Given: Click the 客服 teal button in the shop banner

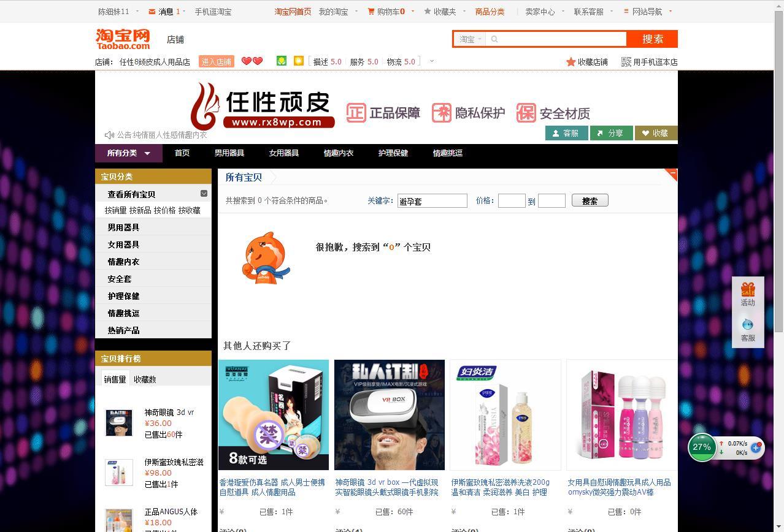Looking at the screenshot, I should pos(566,133).
